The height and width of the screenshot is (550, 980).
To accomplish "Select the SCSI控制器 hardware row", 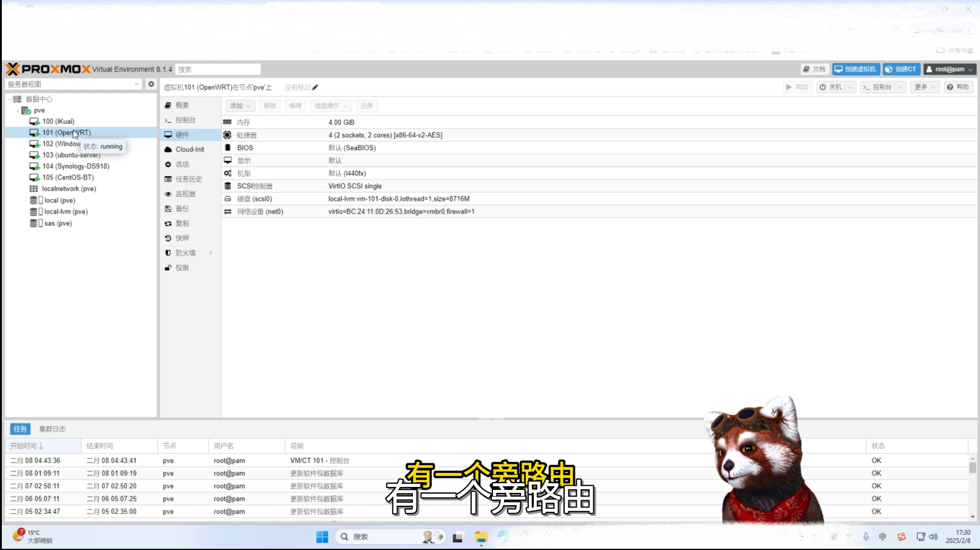I will pyautogui.click(x=599, y=186).
